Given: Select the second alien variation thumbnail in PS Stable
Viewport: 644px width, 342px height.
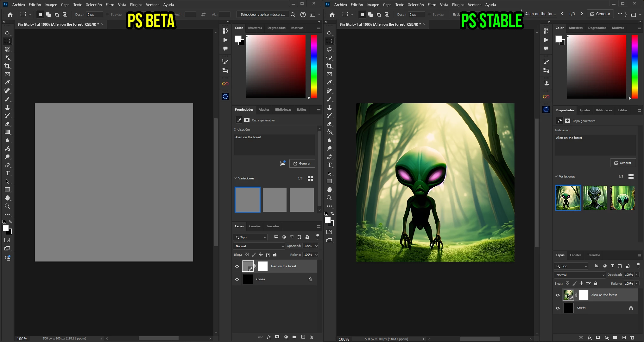Looking at the screenshot, I should point(595,198).
